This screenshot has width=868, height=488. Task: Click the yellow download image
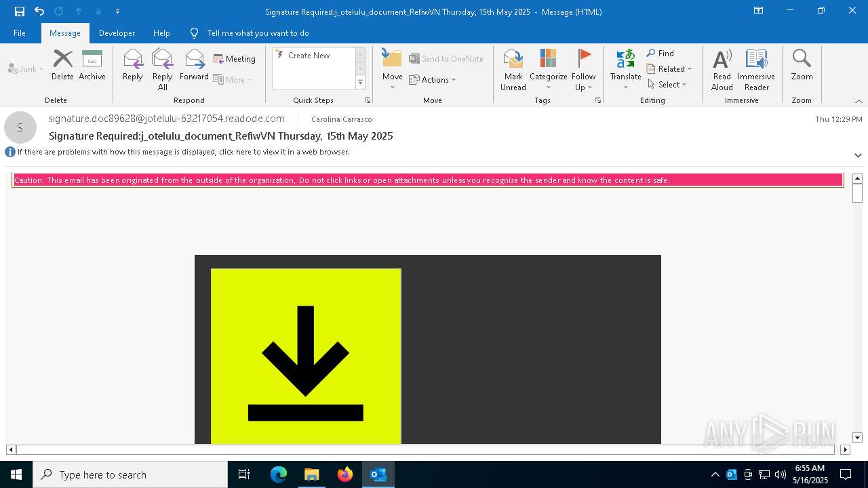click(306, 357)
